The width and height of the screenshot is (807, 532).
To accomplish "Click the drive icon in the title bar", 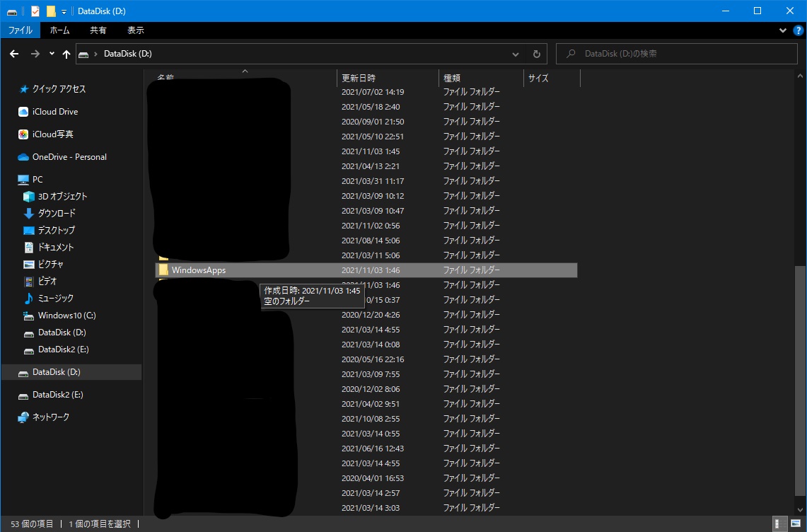I will (x=12, y=11).
